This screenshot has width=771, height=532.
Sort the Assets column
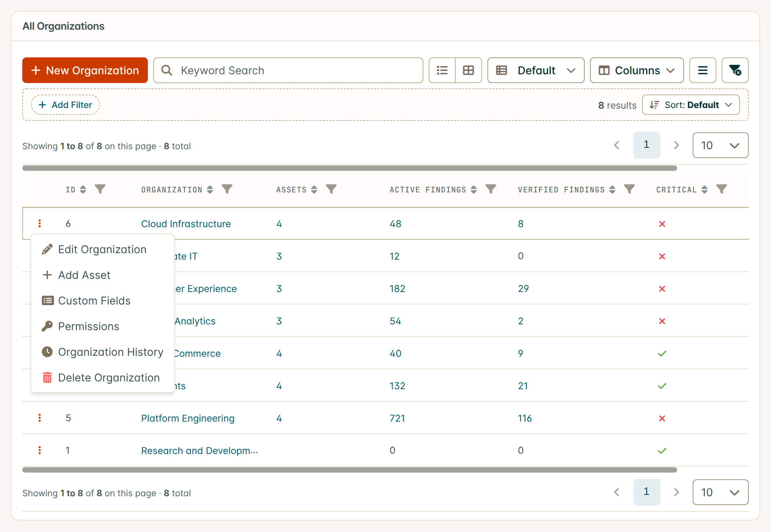pyautogui.click(x=314, y=189)
